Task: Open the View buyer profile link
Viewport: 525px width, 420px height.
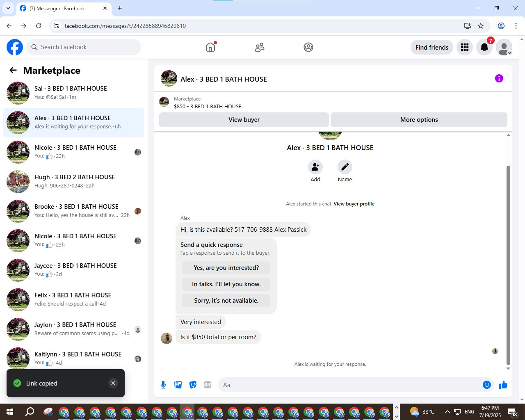Action: point(354,204)
